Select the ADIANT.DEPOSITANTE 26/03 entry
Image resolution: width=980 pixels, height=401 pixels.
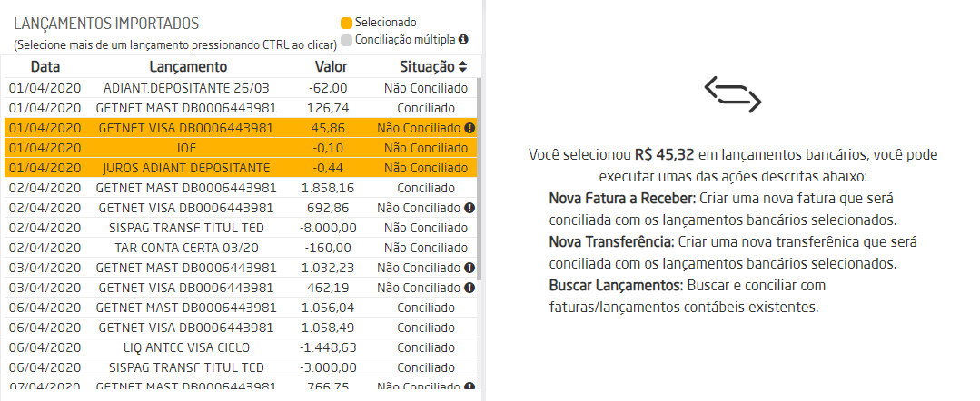tap(187, 88)
